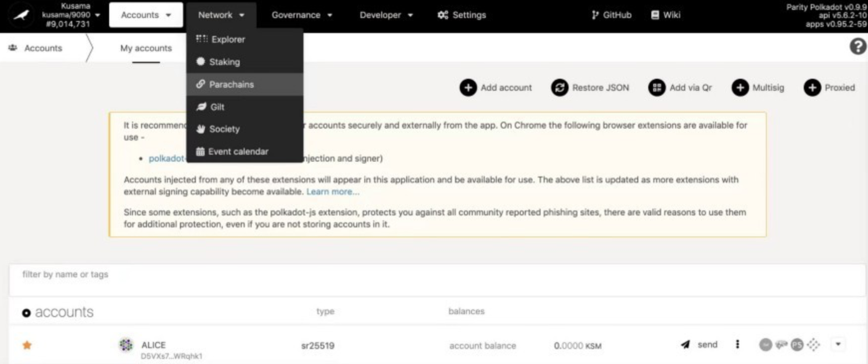The image size is (868, 364).
Task: Open the Learn more link
Action: (332, 191)
